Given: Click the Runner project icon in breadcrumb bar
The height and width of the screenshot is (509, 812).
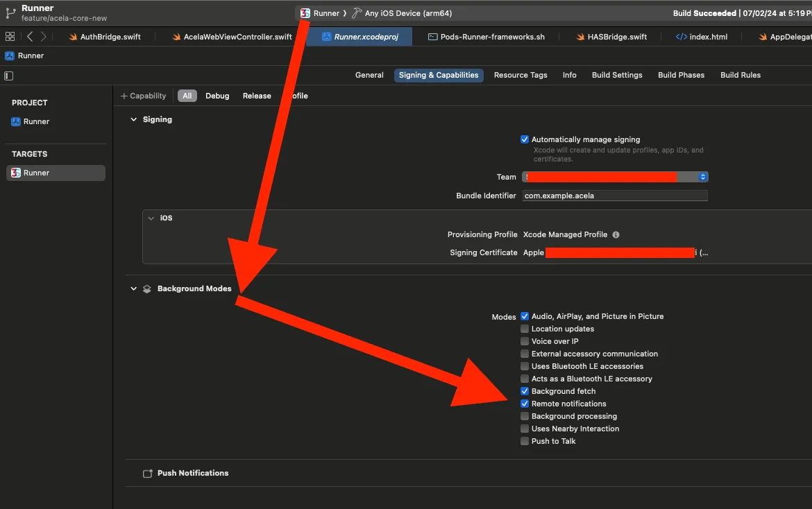Looking at the screenshot, I should pos(9,56).
